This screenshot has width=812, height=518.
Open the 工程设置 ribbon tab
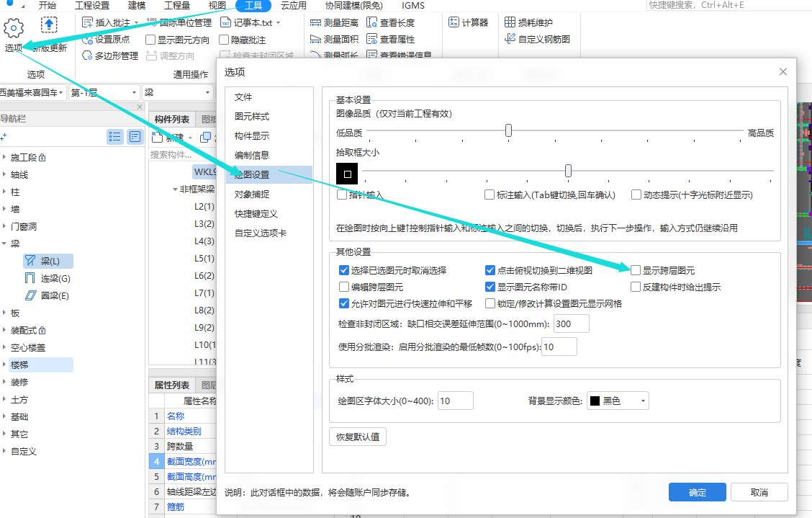[92, 6]
